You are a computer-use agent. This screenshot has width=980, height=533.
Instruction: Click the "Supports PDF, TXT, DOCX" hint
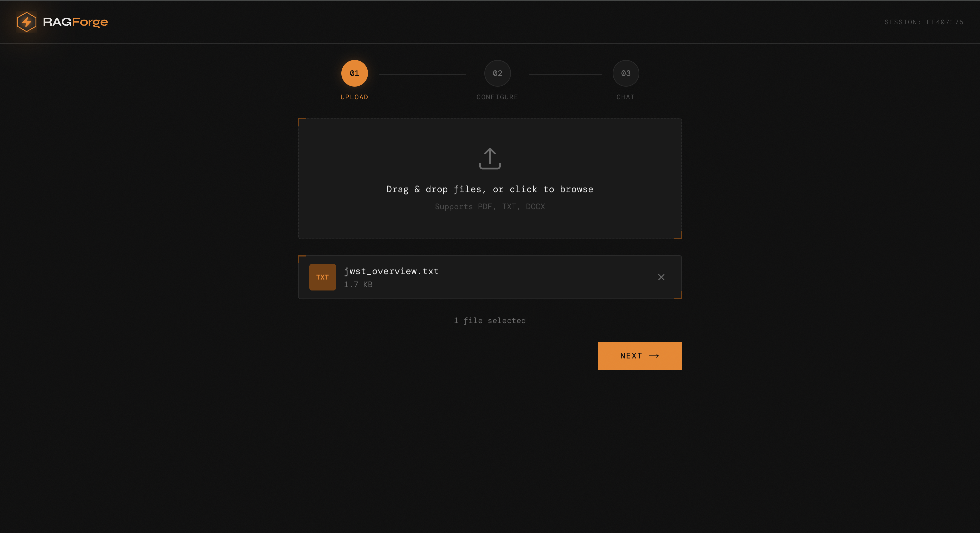490,207
